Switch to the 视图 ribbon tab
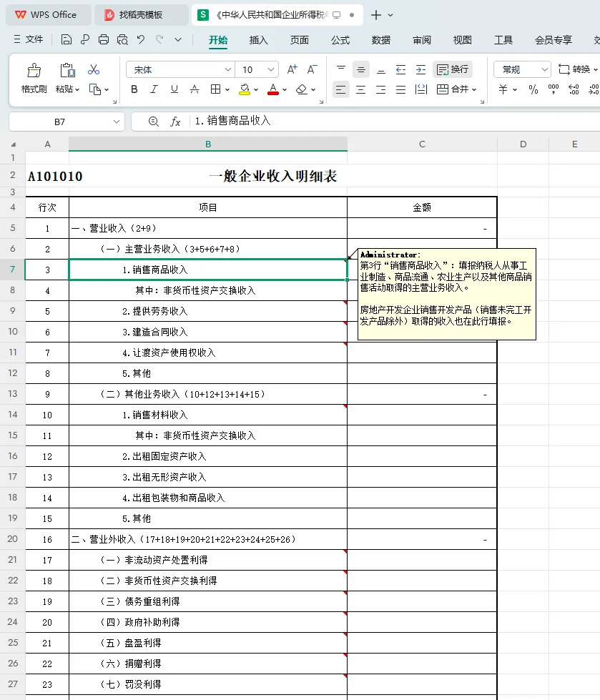 463,40
